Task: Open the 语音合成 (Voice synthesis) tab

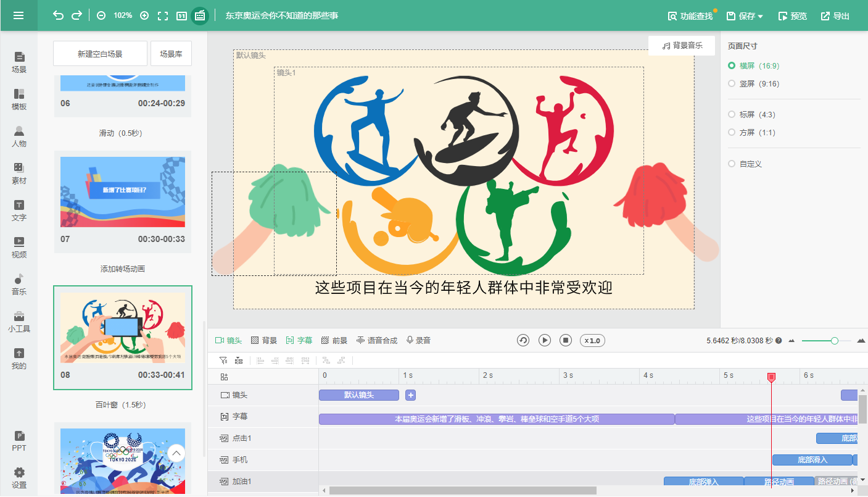Action: 377,340
